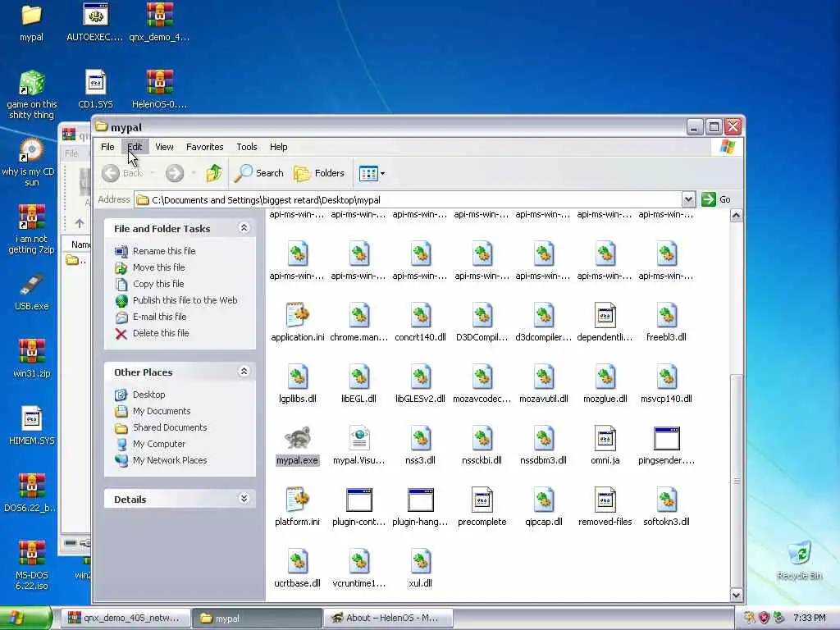Select the omni.ja file icon
The height and width of the screenshot is (630, 840).
(x=605, y=439)
